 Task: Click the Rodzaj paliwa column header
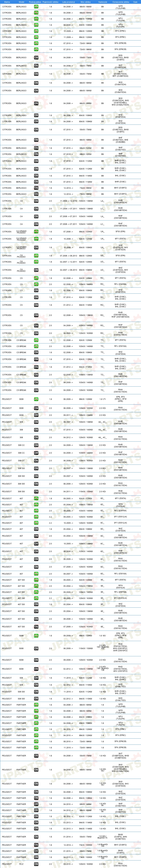[35, 2]
